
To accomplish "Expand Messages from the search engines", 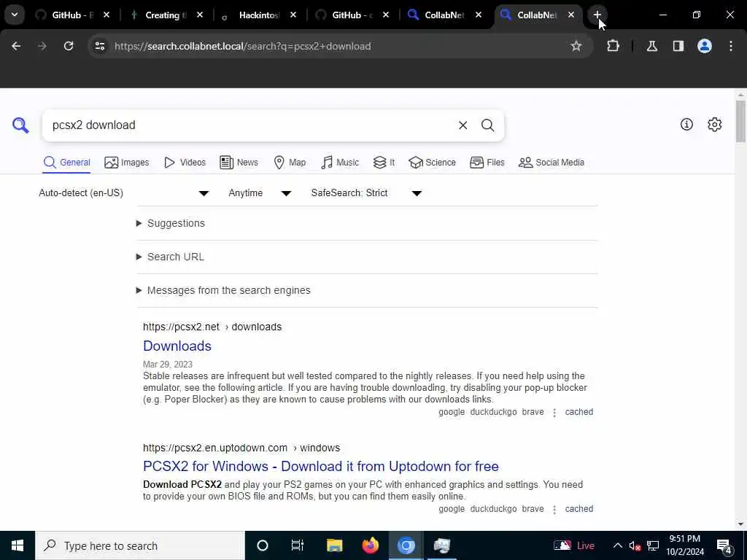I will 223,290.
